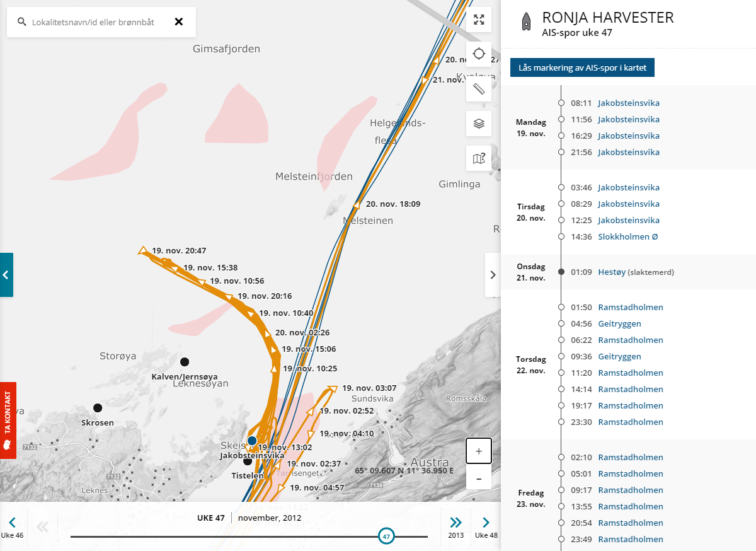Toggle fullscreen map view
The width and height of the screenshot is (756, 551).
479,20
